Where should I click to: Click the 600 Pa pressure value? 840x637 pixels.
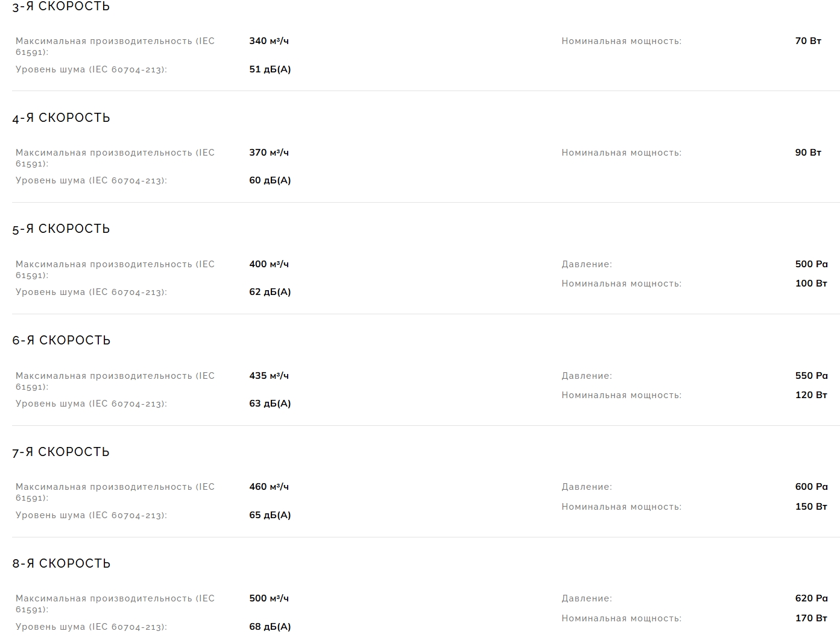[x=811, y=487]
